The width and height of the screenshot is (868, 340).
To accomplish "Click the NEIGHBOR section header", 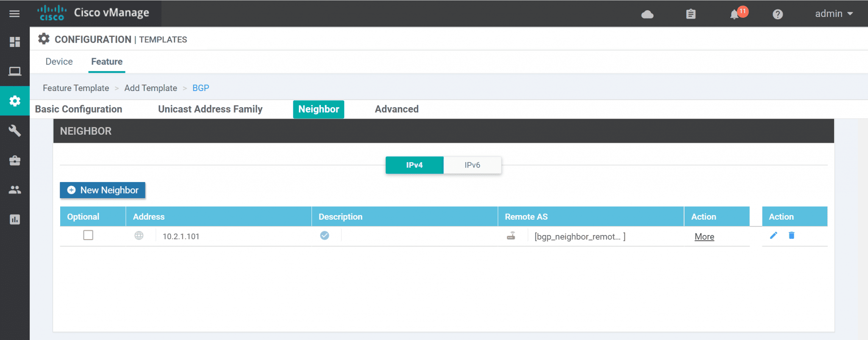I will 444,131.
